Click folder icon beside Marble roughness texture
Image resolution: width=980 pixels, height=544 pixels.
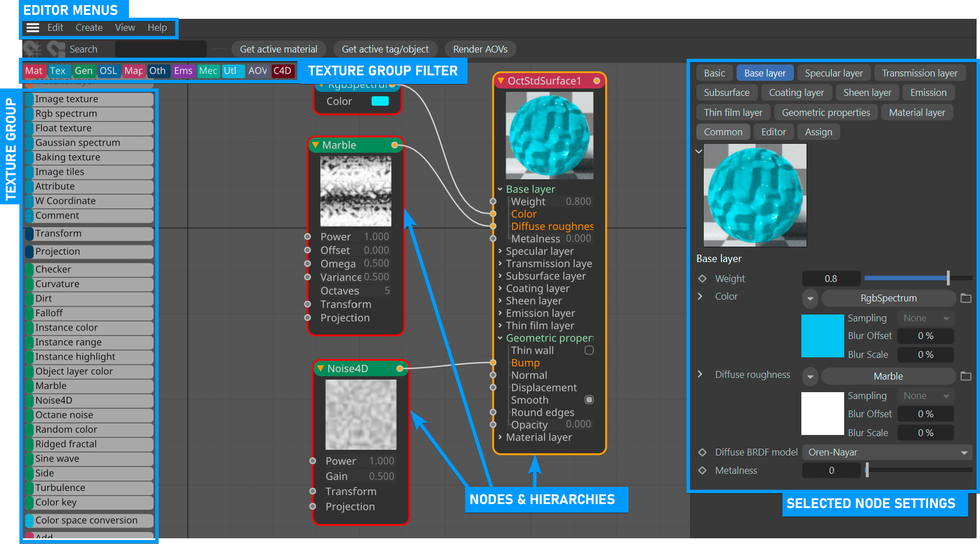(966, 376)
